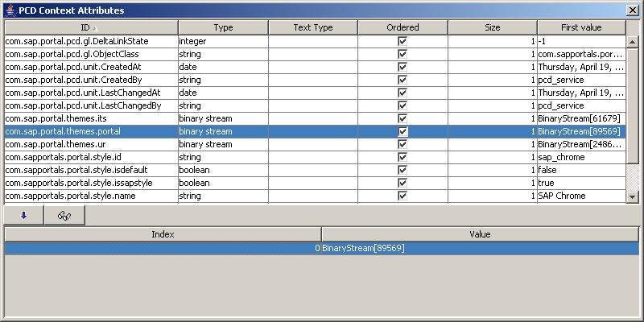The width and height of the screenshot is (644, 322).
Task: Select the com.sapportals.portal.style.id row
Action: (x=89, y=157)
